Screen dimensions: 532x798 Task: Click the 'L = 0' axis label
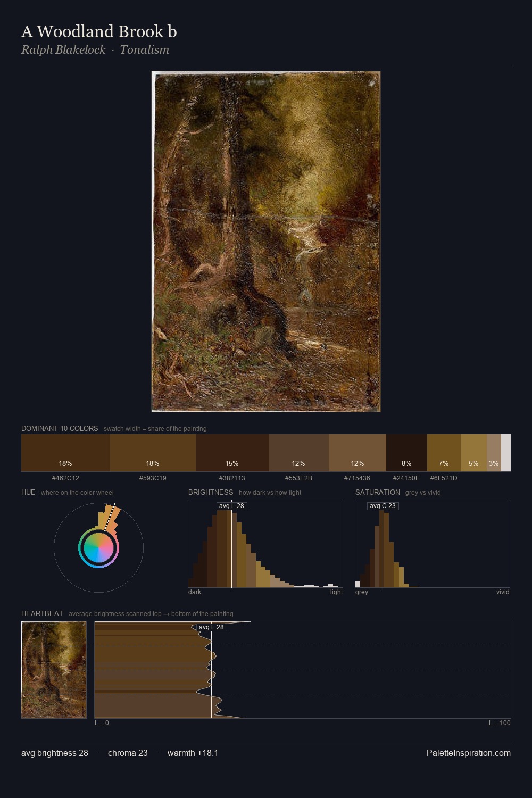[102, 723]
